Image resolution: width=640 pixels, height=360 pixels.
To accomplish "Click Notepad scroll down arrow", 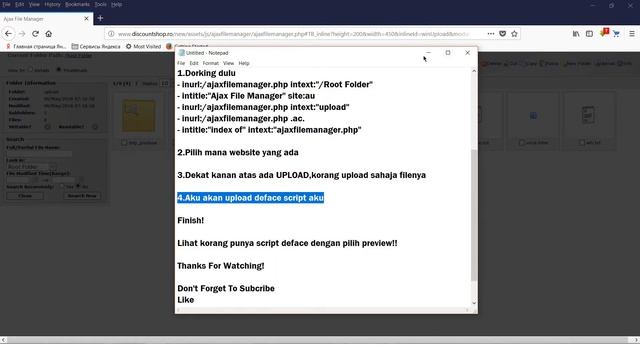I will pos(474,303).
